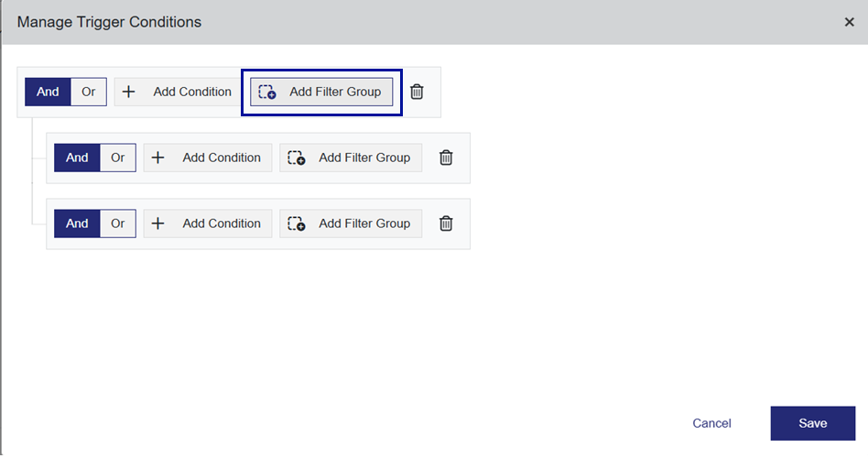
Task: Select And for the top-level group
Action: click(x=48, y=92)
